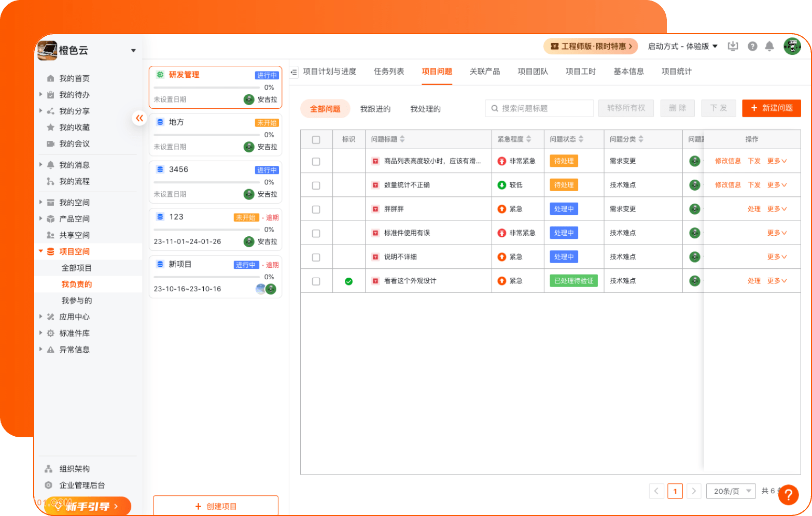This screenshot has height=516, width=812.
Task: Expand 更多 menu for 胖胖胖 row
Action: (777, 209)
